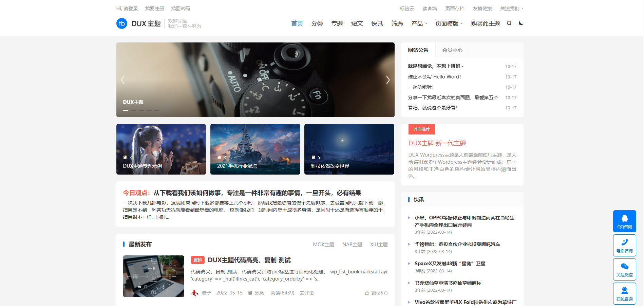This screenshot has height=306, width=644.
Task: Filter latest posts by MOK主题
Action: 323,245
